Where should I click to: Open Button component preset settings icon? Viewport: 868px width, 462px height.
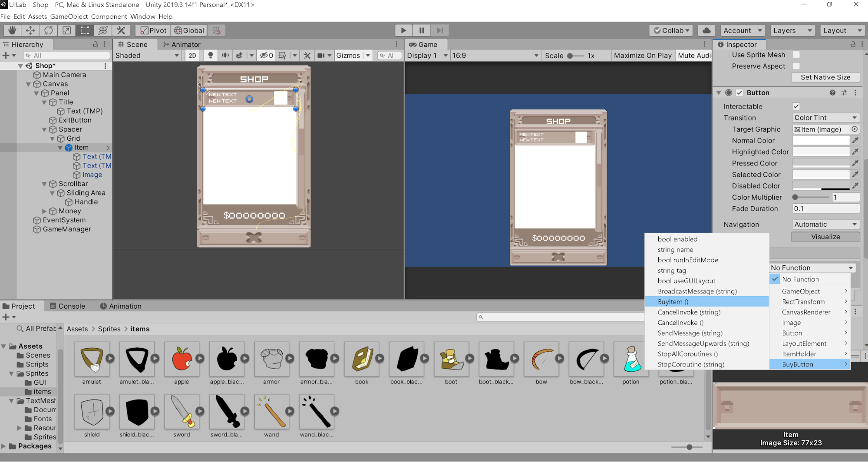844,92
